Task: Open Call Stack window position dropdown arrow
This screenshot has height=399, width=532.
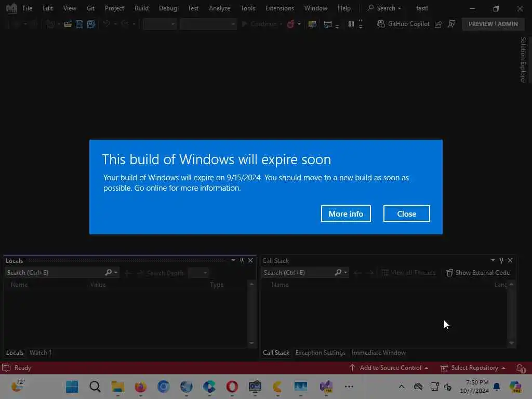Action: pyautogui.click(x=493, y=260)
